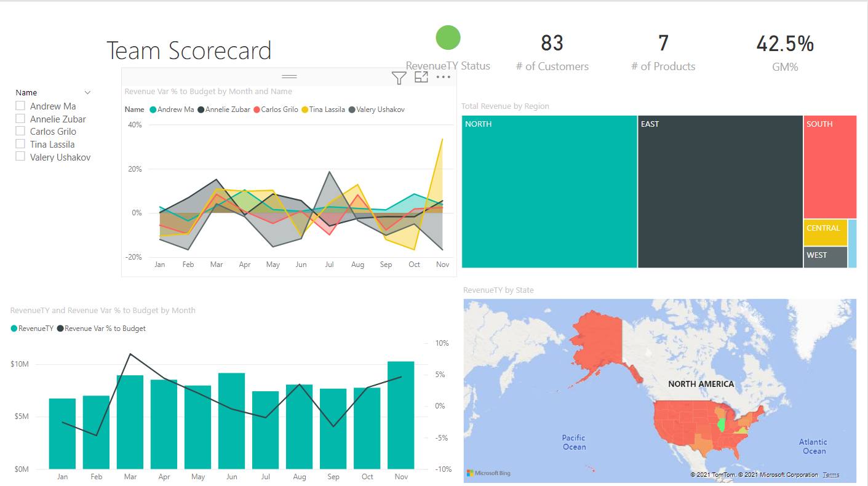The width and height of the screenshot is (868, 486).
Task: Tick the Annelie Zubar checkbox
Action: coord(20,119)
